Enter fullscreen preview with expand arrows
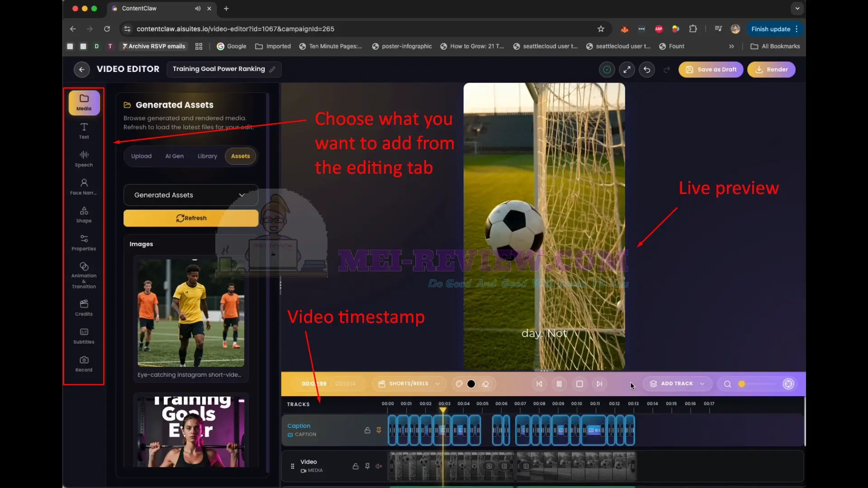The image size is (868, 488). pos(627,70)
